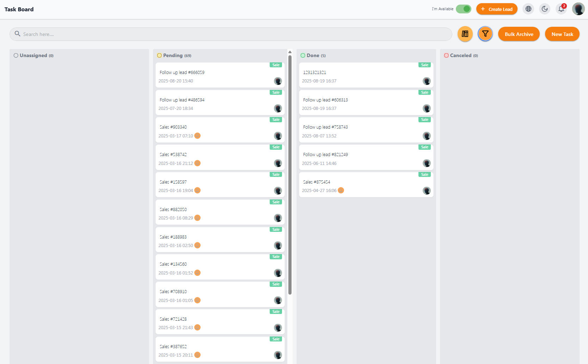Click the Pending column scrollbar

tap(290, 175)
